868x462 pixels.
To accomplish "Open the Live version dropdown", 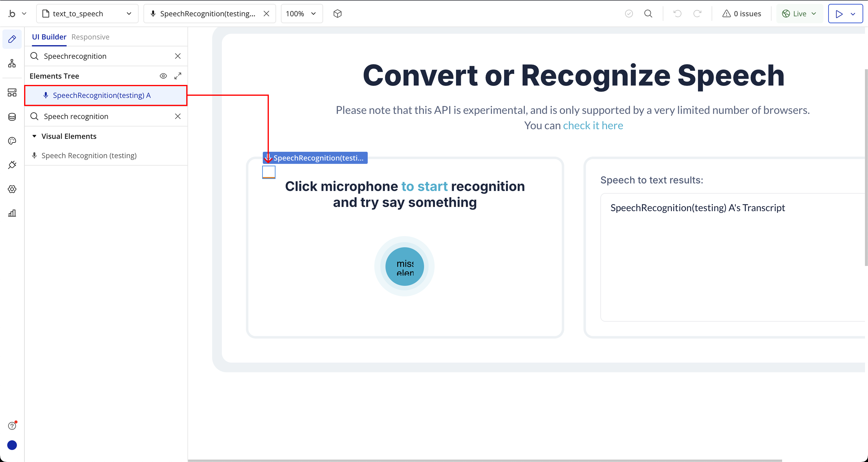I will (x=799, y=13).
